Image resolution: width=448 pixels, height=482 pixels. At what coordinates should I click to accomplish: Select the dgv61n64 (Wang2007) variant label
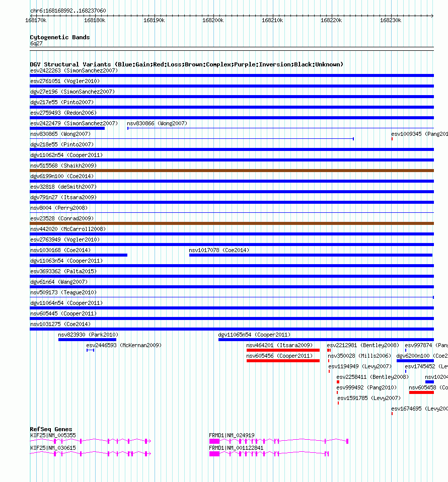[x=59, y=282]
